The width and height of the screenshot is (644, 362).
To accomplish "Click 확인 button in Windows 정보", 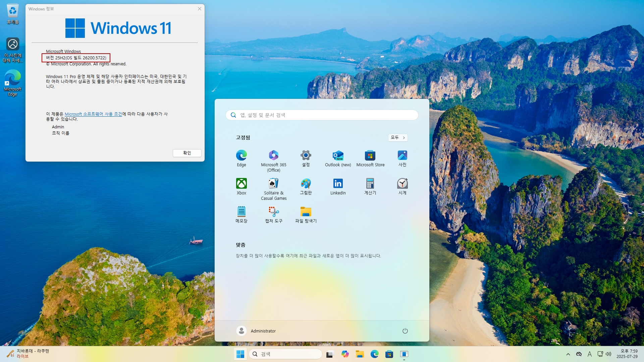I will point(187,153).
